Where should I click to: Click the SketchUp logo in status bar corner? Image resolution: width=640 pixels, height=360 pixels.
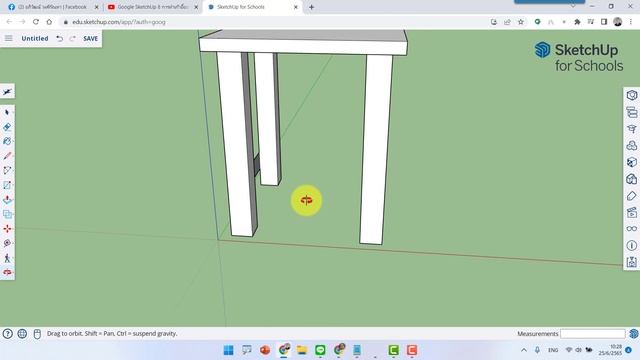[x=634, y=334]
